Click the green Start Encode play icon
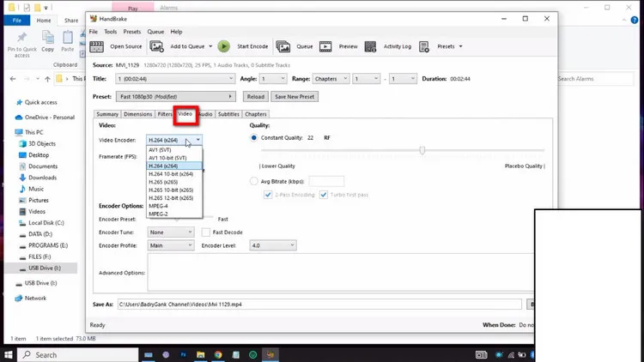This screenshot has height=362, width=644. coord(224,46)
